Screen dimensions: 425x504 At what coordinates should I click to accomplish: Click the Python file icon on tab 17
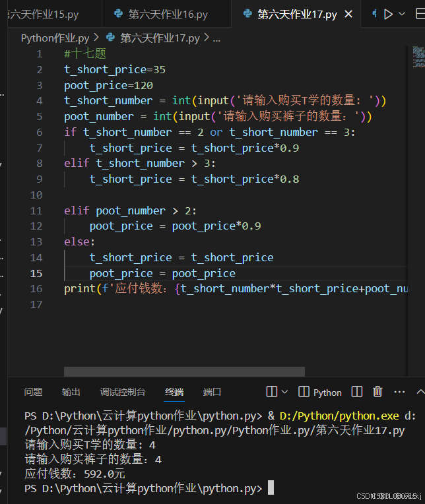coord(247,14)
